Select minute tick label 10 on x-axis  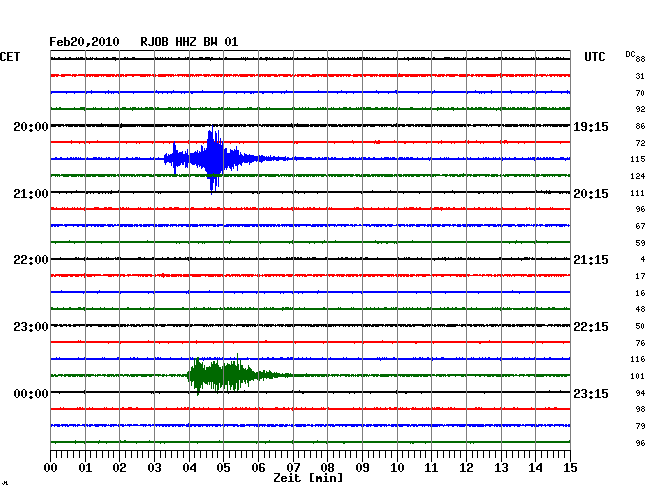pos(397,468)
